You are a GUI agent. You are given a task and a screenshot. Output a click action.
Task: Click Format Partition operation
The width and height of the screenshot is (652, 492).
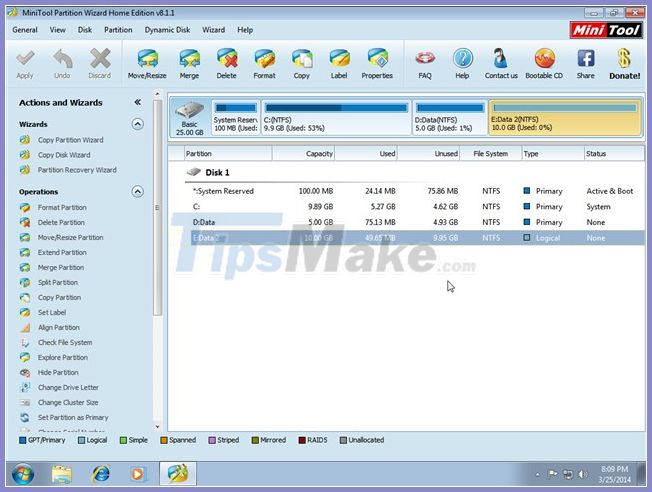(x=53, y=207)
